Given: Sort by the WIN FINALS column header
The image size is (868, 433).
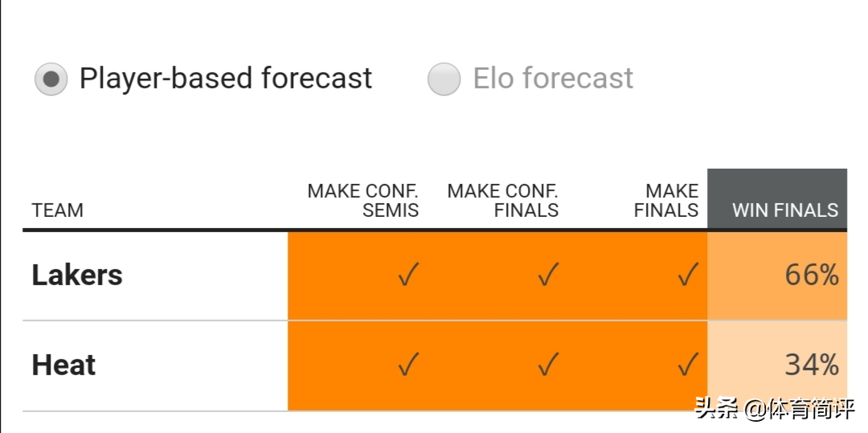Looking at the screenshot, I should click(784, 210).
